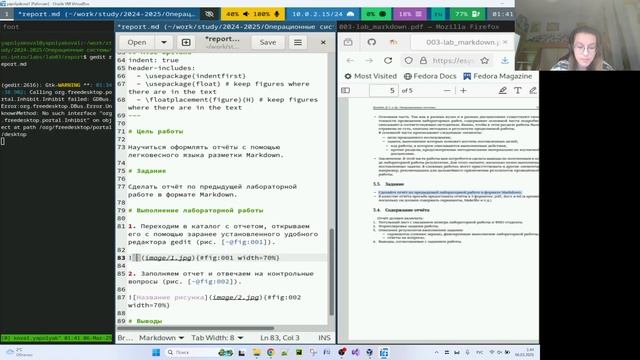The height and width of the screenshot is (360, 640).
Task: Open a file with gedit's Open button
Action: [x=136, y=42]
